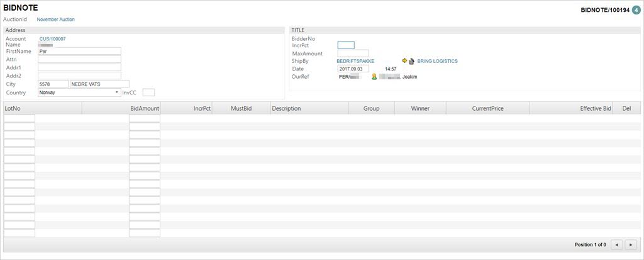The image size is (644, 260).
Task: Click the BidAmount column header
Action: pos(144,108)
